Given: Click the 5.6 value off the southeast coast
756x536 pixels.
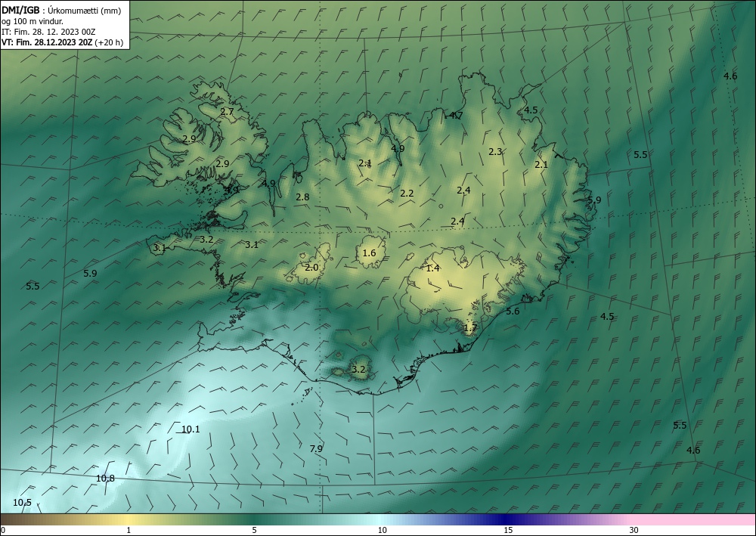Looking at the screenshot, I should coord(513,311).
